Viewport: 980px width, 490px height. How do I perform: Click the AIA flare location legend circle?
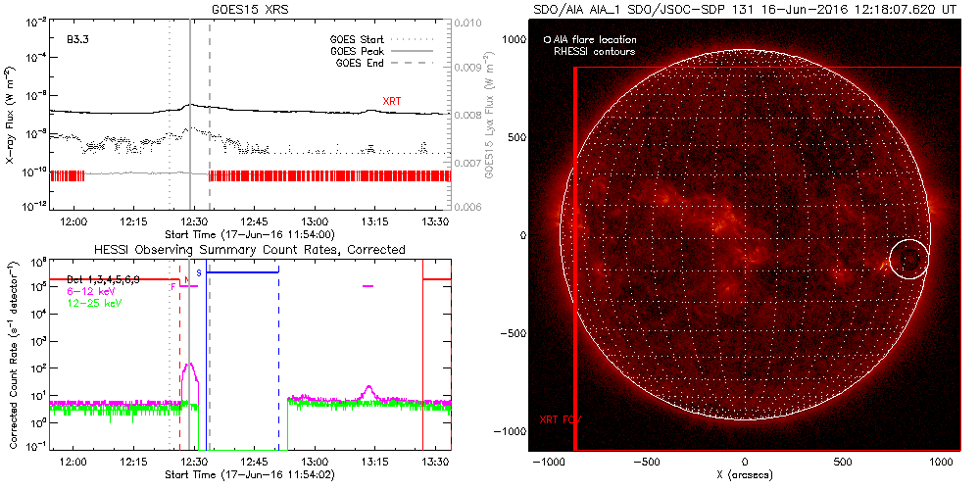(x=547, y=41)
